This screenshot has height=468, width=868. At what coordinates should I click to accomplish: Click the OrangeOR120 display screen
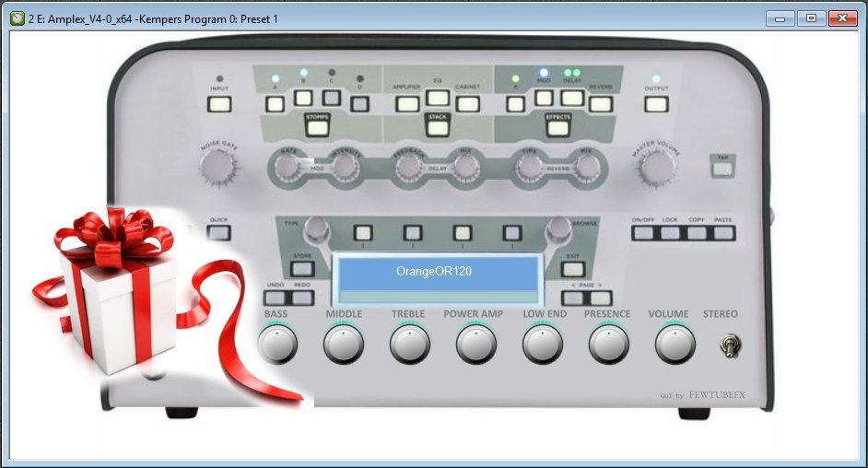[x=438, y=279]
